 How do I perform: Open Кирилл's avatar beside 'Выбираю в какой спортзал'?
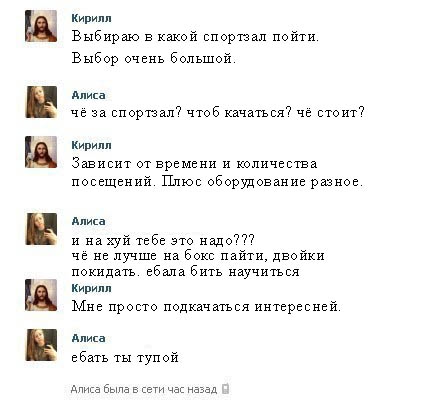click(x=41, y=26)
